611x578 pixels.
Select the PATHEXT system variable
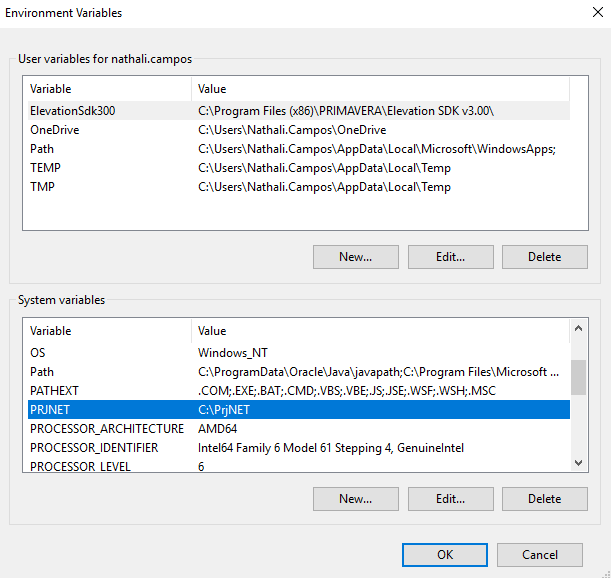point(299,391)
